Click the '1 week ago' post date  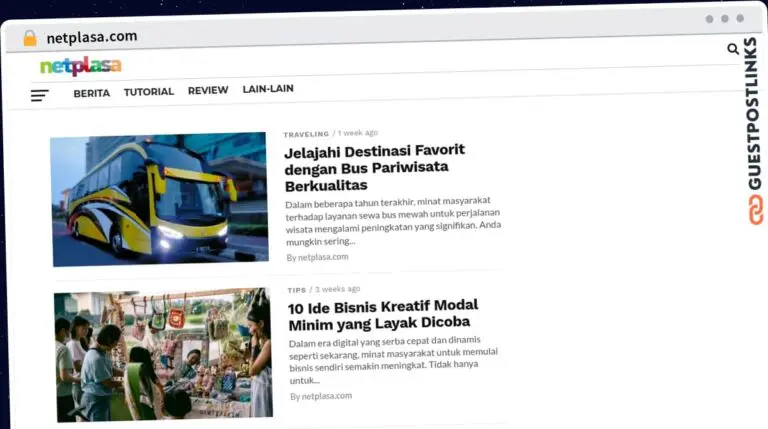pyautogui.click(x=358, y=133)
